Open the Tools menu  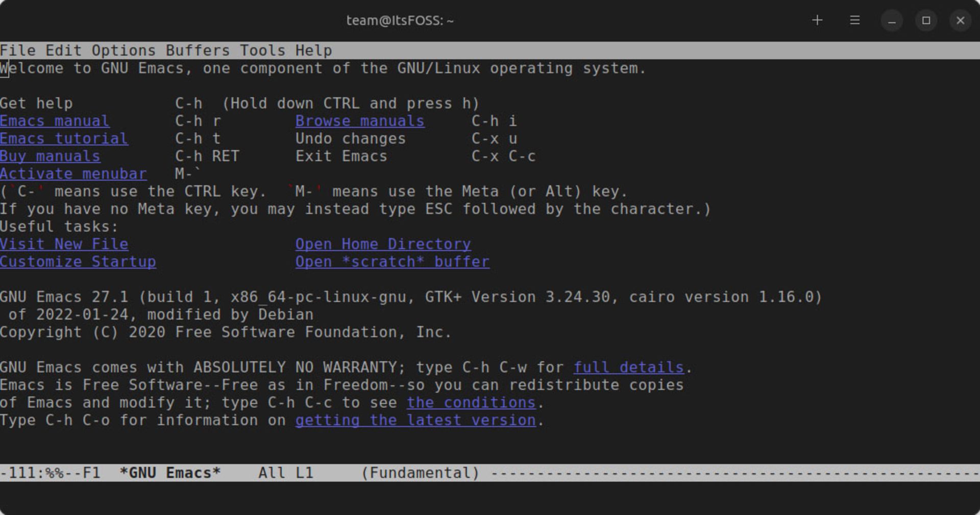tap(263, 51)
